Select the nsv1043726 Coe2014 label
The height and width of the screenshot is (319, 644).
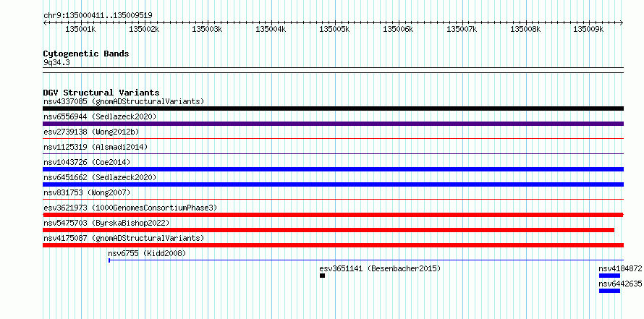[x=87, y=162]
